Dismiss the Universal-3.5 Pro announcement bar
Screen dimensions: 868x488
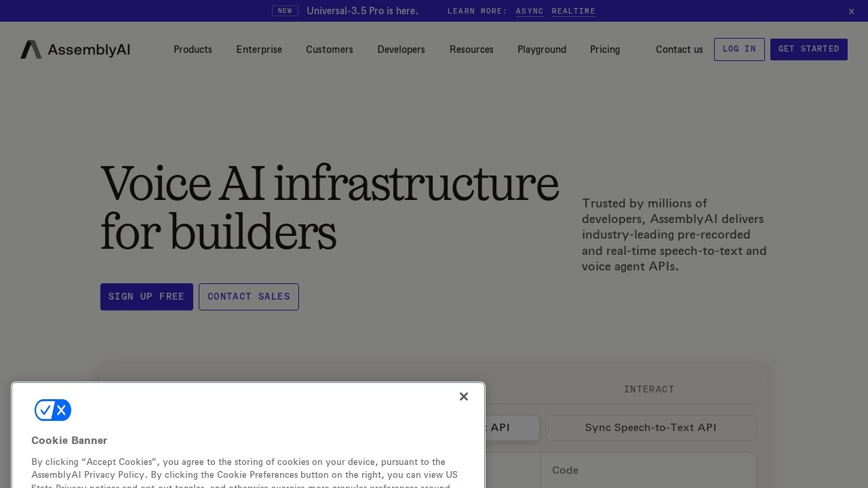852,11
